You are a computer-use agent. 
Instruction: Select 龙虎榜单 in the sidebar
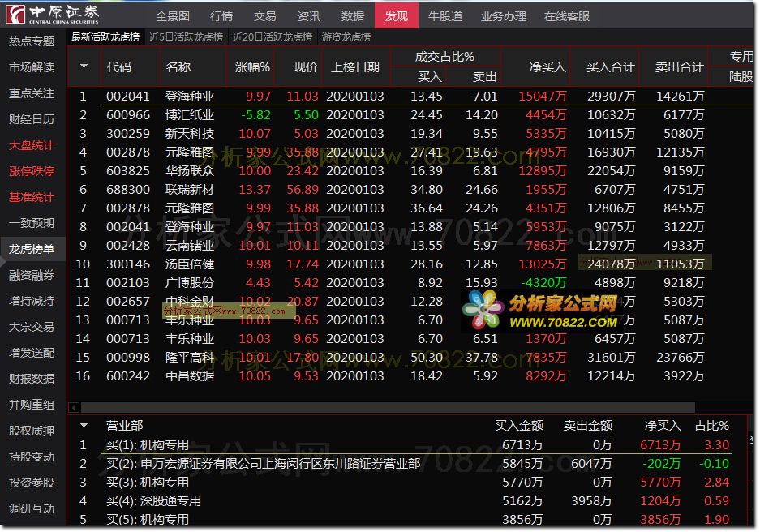click(32, 249)
